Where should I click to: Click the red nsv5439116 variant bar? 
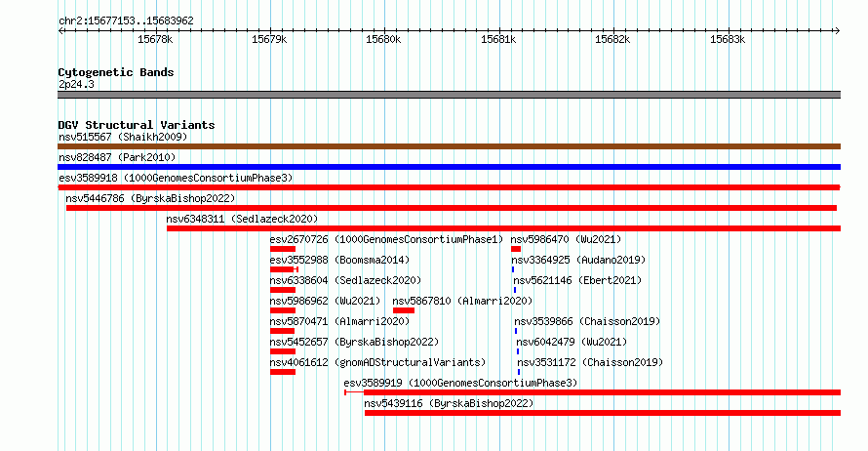(603, 413)
